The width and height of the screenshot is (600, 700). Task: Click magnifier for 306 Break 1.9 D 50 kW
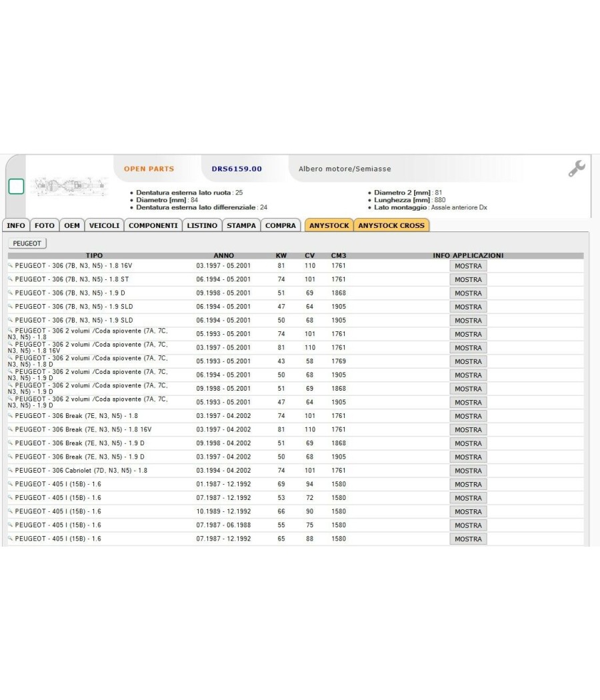[10, 456]
